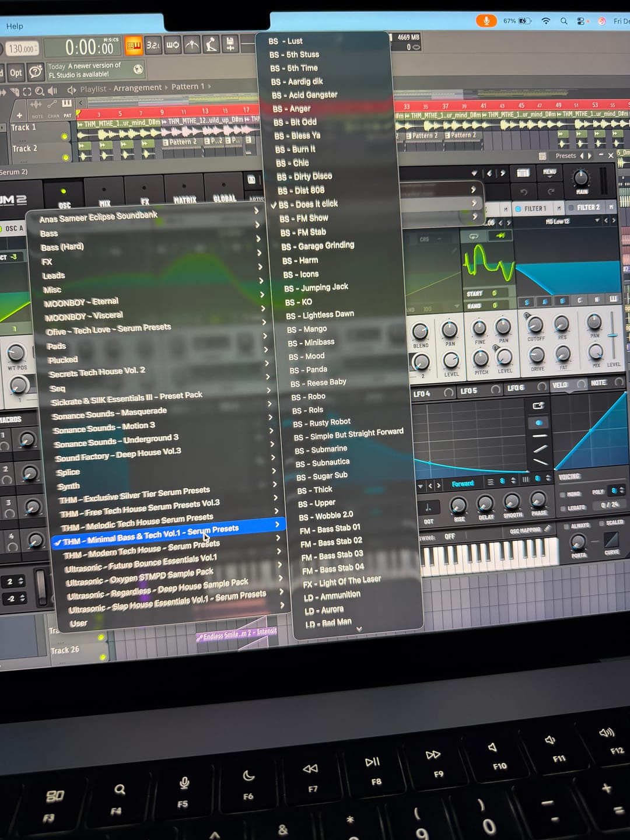Expand the MOONBOY - Eternal preset folder

(152, 300)
